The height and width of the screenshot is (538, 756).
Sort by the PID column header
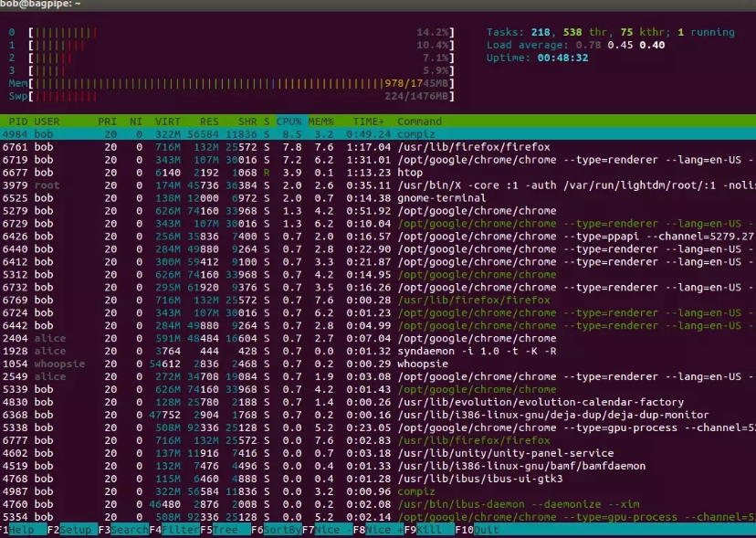(16, 121)
